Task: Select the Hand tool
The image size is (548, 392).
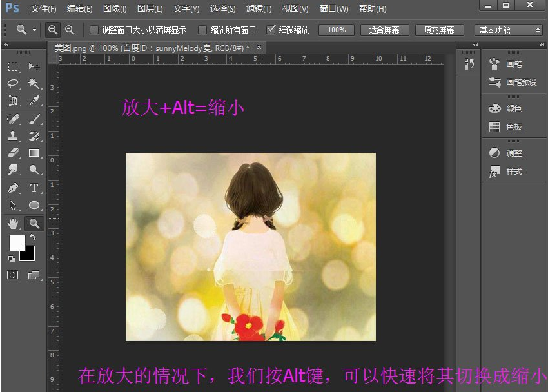Action: click(13, 224)
